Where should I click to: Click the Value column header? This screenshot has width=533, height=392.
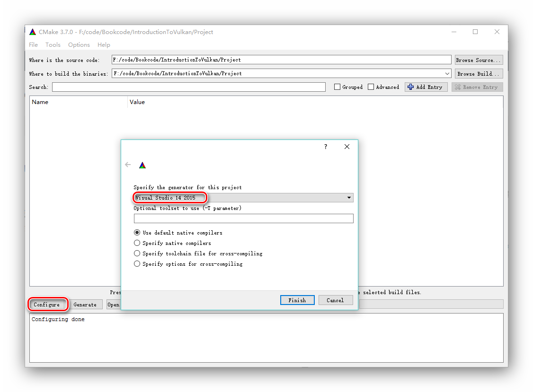coord(315,102)
